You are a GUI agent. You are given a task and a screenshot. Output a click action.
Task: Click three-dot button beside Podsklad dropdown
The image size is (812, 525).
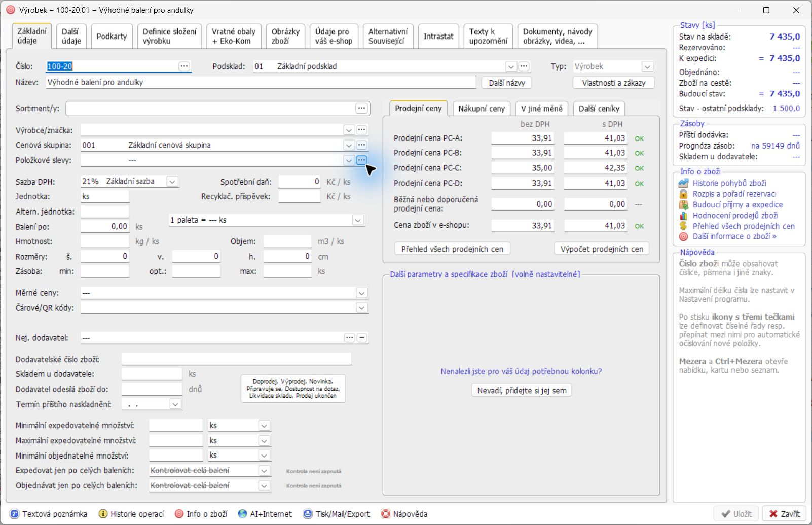point(524,66)
